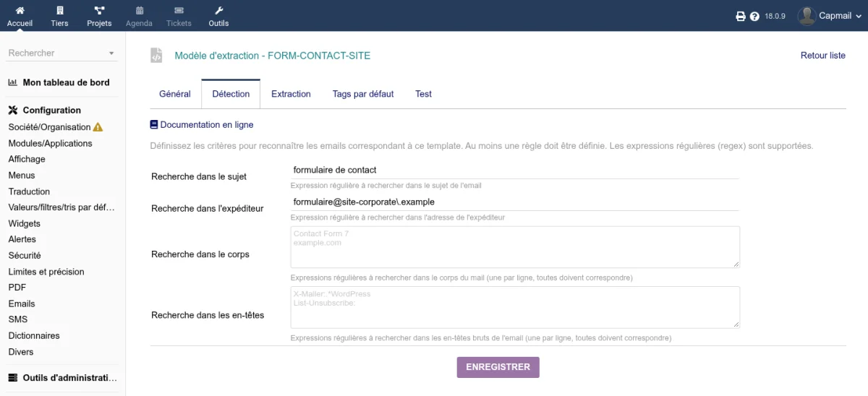868x396 pixels.
Task: Open Mon tableau de bord
Action: (67, 82)
